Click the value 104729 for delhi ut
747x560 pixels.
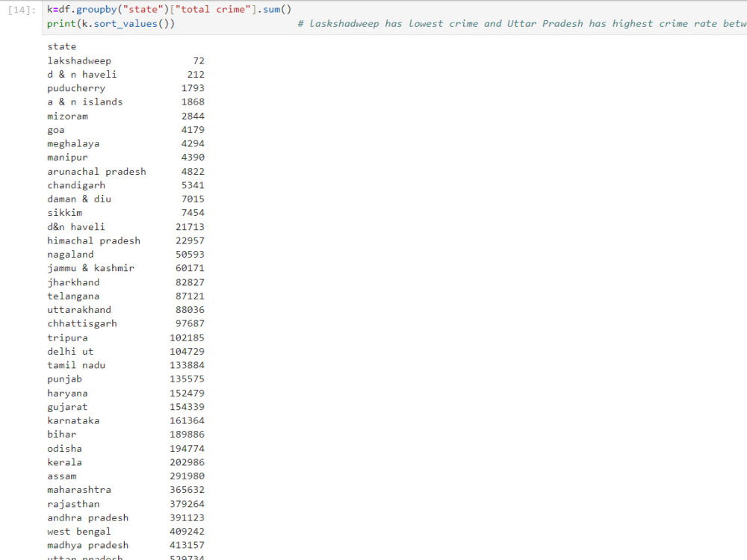click(x=187, y=352)
